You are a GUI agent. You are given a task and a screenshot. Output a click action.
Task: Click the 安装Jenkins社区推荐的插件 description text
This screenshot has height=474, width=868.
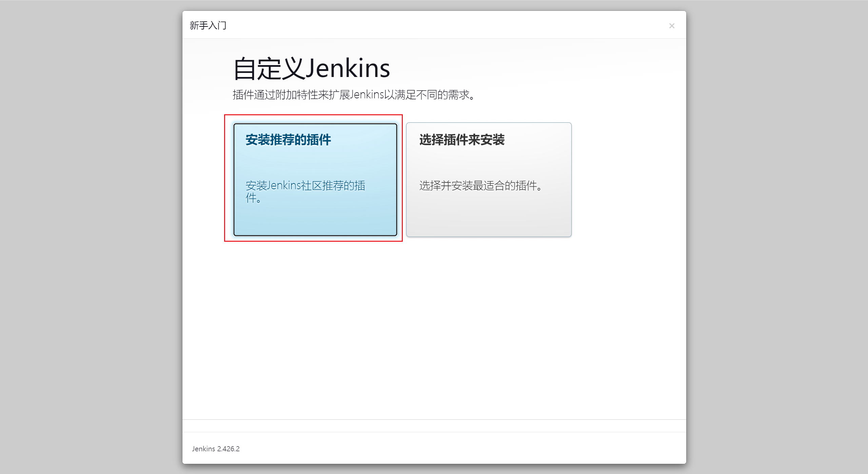pyautogui.click(x=305, y=186)
